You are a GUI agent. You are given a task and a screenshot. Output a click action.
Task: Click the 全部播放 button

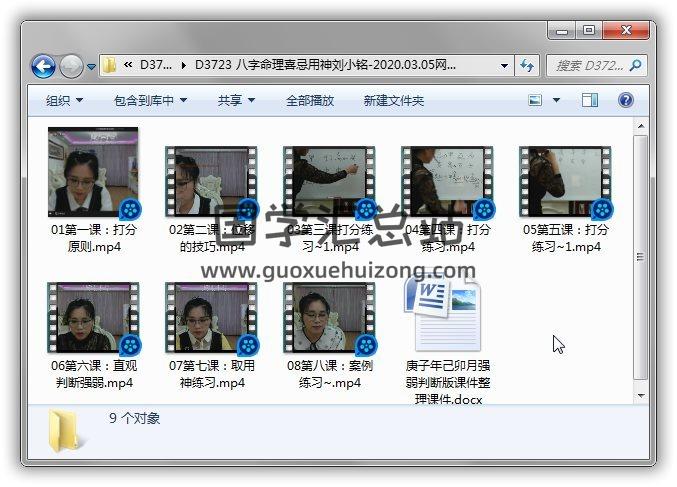coord(310,101)
